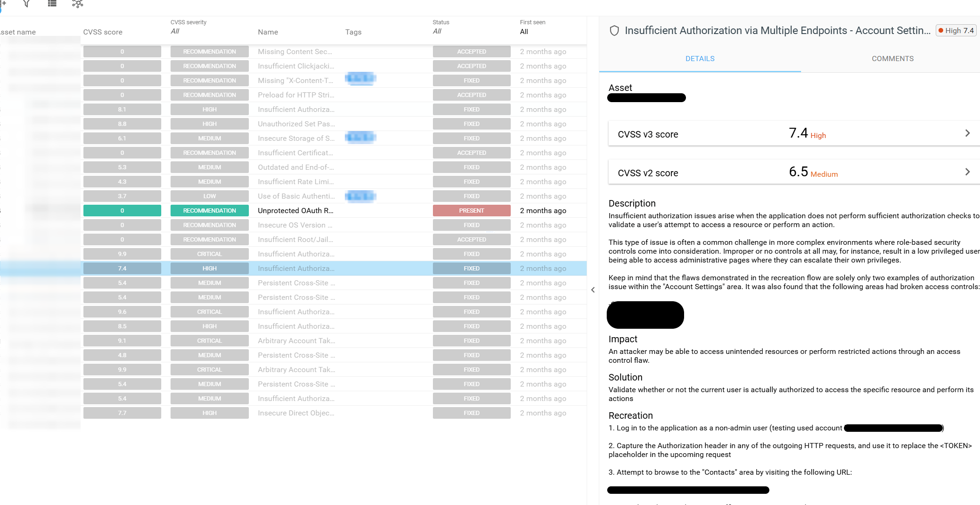Click the blurred tag on Insecure Storage row
Screen dimensions: 980x505
point(360,137)
